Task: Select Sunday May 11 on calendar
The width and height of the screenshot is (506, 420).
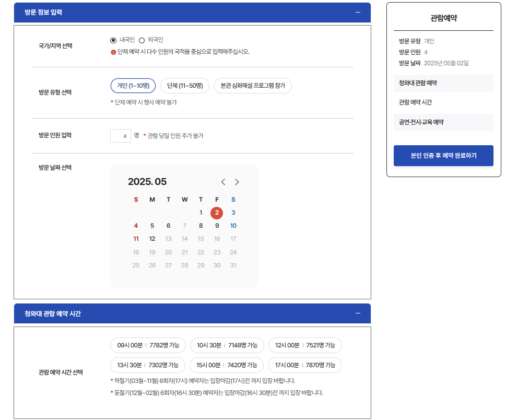Action: (x=136, y=239)
